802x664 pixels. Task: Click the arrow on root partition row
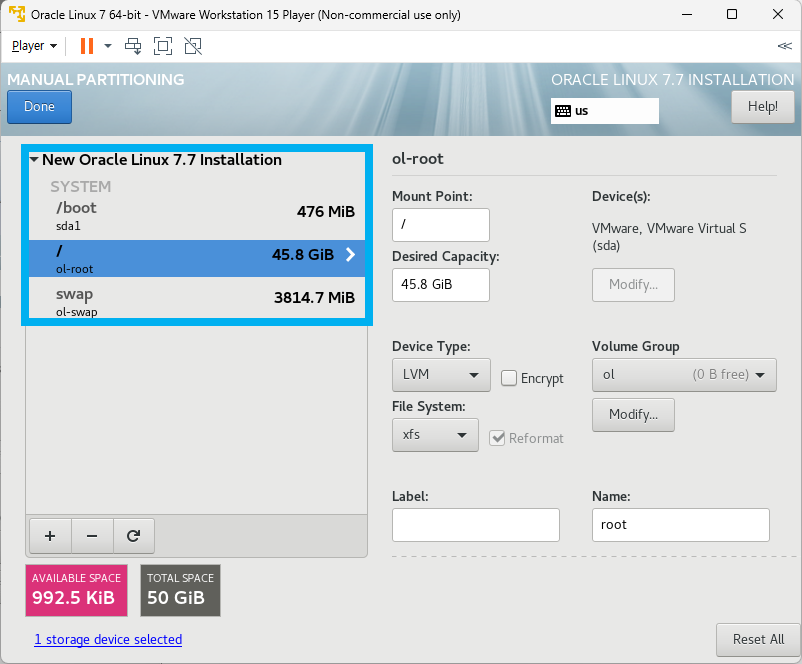pyautogui.click(x=350, y=254)
